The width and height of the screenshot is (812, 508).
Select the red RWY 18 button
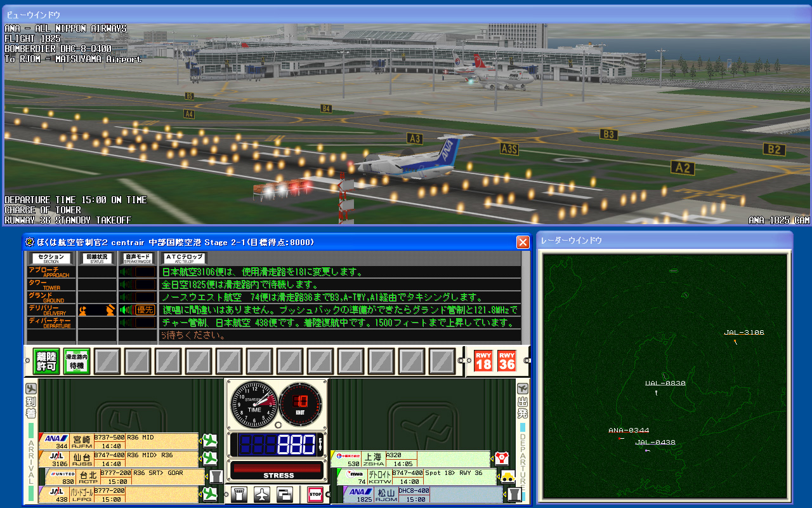(x=483, y=361)
